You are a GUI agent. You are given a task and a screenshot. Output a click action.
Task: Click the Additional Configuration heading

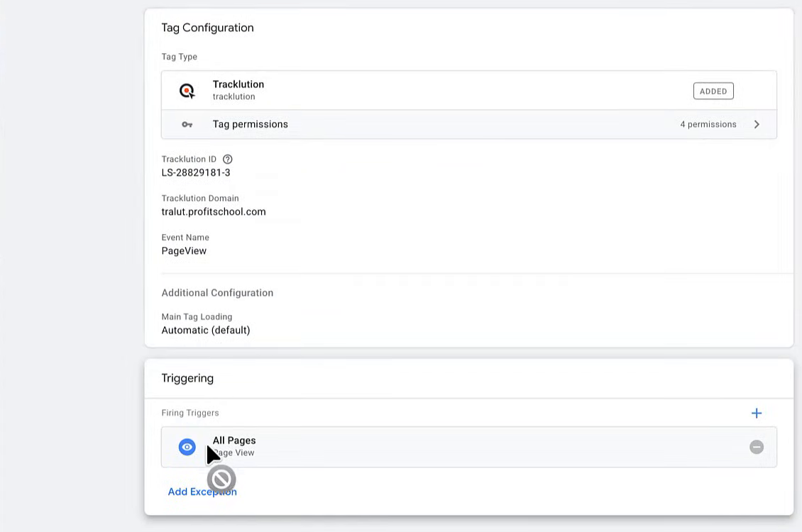click(x=217, y=293)
